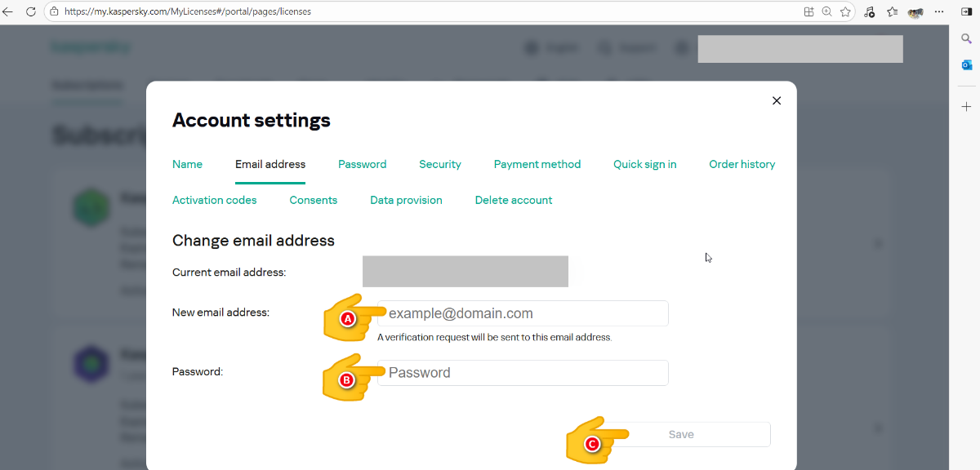Click the lock site-info icon
The width and height of the screenshot is (980, 470).
[54, 12]
